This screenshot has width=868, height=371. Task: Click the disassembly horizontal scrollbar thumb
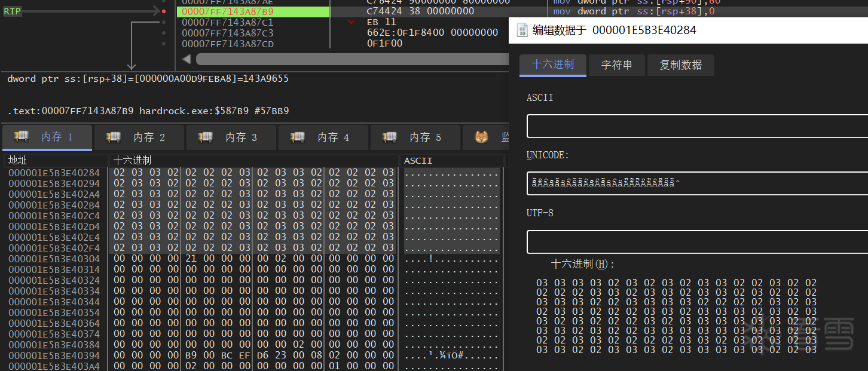point(352,59)
